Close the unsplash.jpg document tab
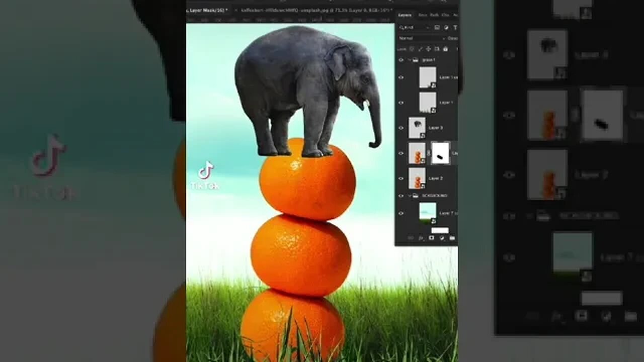644x362 pixels. pyautogui.click(x=236, y=10)
